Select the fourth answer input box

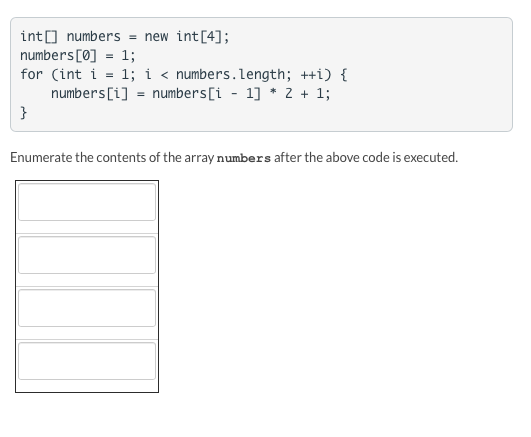coord(87,361)
